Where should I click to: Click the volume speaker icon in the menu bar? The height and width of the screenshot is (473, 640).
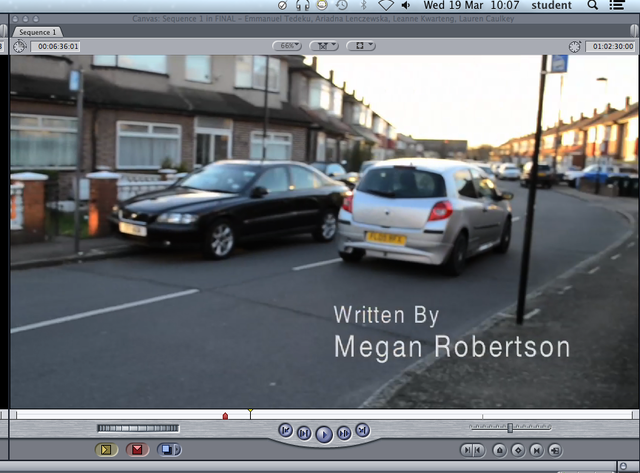406,5
